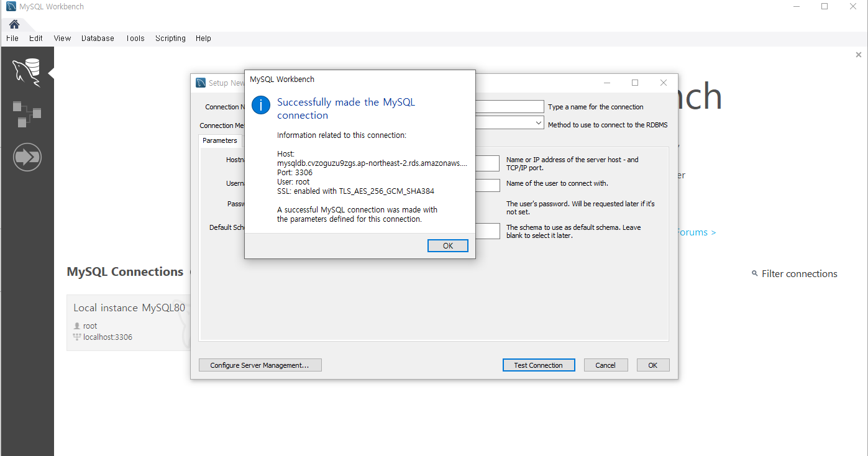Click the blue info icon in dialog
Screen dimensions: 868x456
pyautogui.click(x=260, y=105)
